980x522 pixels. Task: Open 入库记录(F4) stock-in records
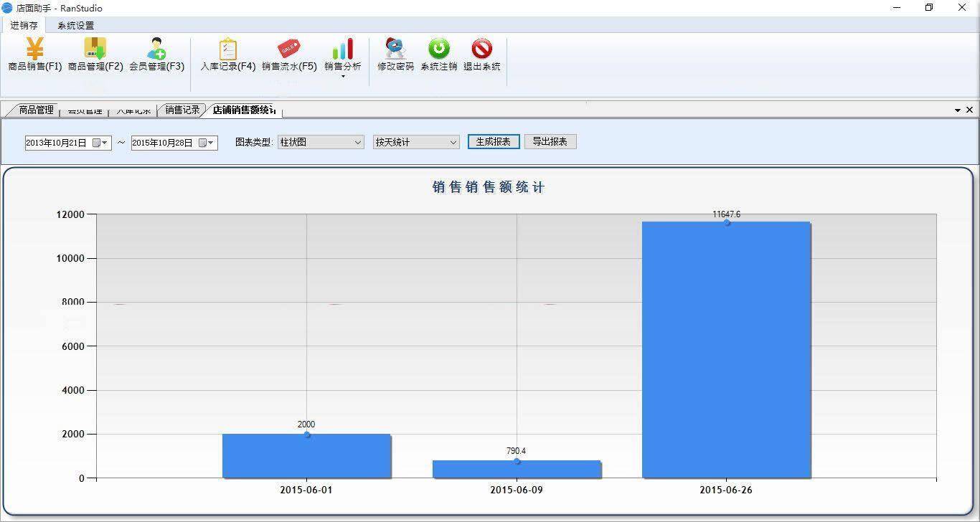click(227, 54)
